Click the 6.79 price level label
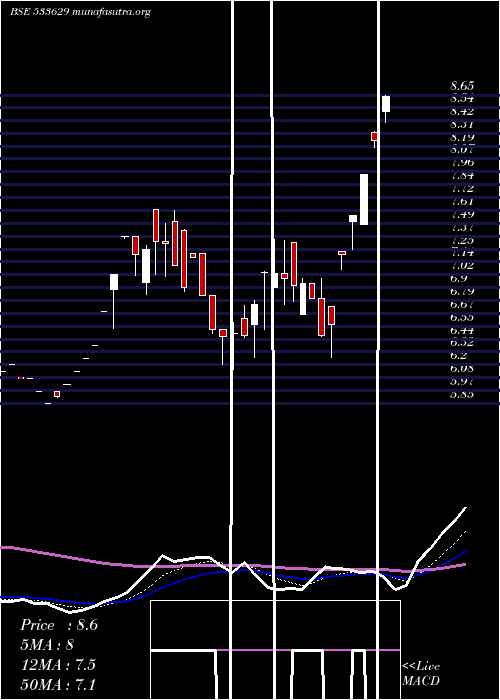Viewport: 500px width, 700px height. pyautogui.click(x=462, y=292)
